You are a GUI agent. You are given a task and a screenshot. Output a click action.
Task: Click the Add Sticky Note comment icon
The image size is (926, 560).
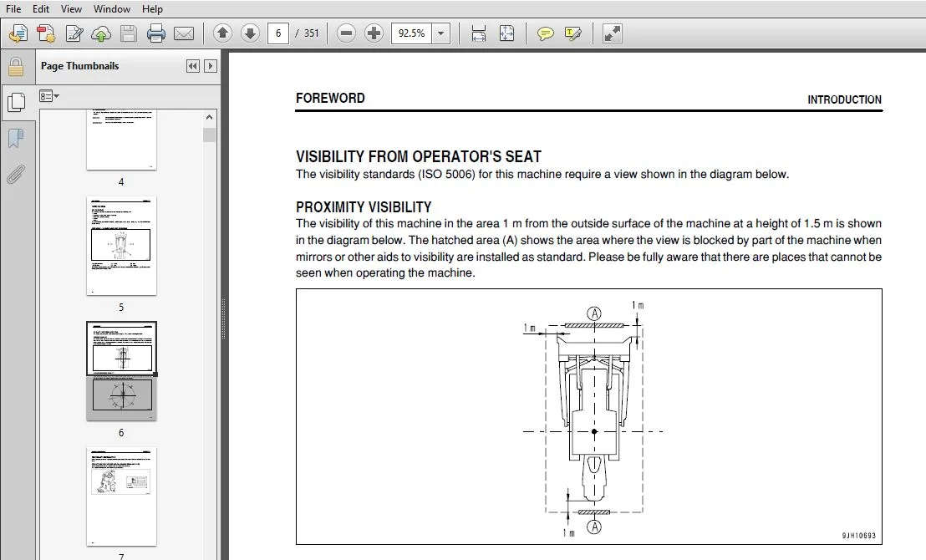[545, 33]
